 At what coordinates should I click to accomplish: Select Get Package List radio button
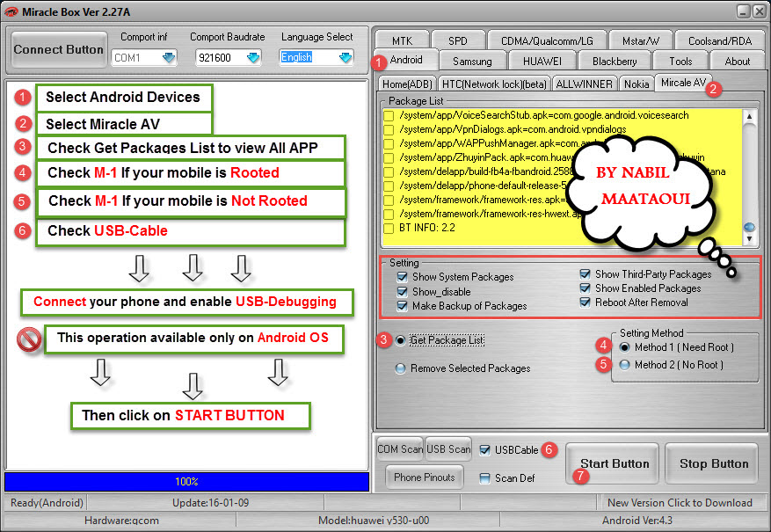tap(400, 340)
